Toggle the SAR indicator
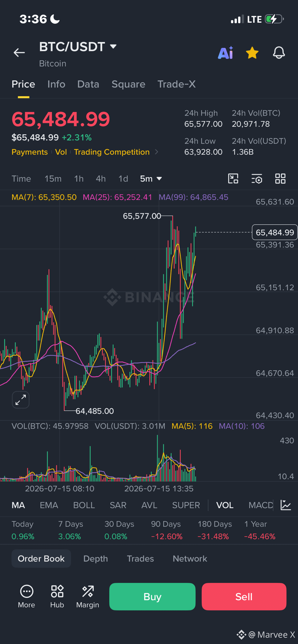Viewport: 298px width, 644px height. coord(118,505)
